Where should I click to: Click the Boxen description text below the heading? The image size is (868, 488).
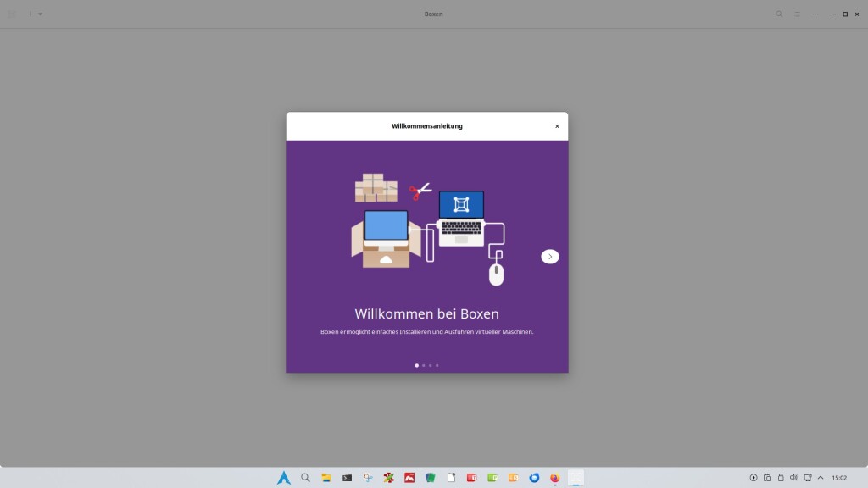point(427,332)
